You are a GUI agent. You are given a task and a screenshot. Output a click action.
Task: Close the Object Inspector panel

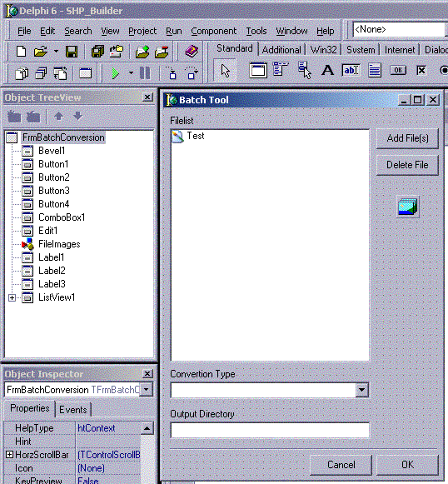coord(147,374)
